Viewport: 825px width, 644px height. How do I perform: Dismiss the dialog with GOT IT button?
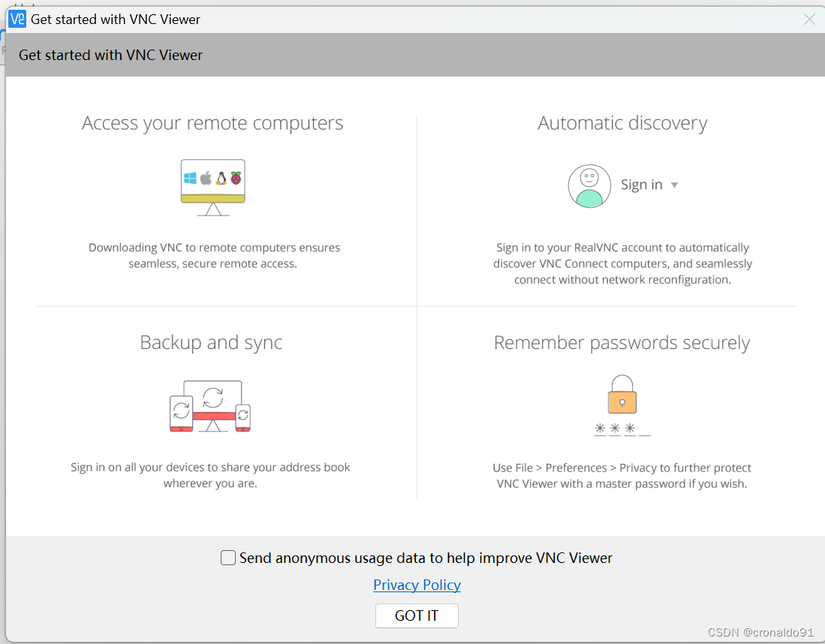click(417, 615)
